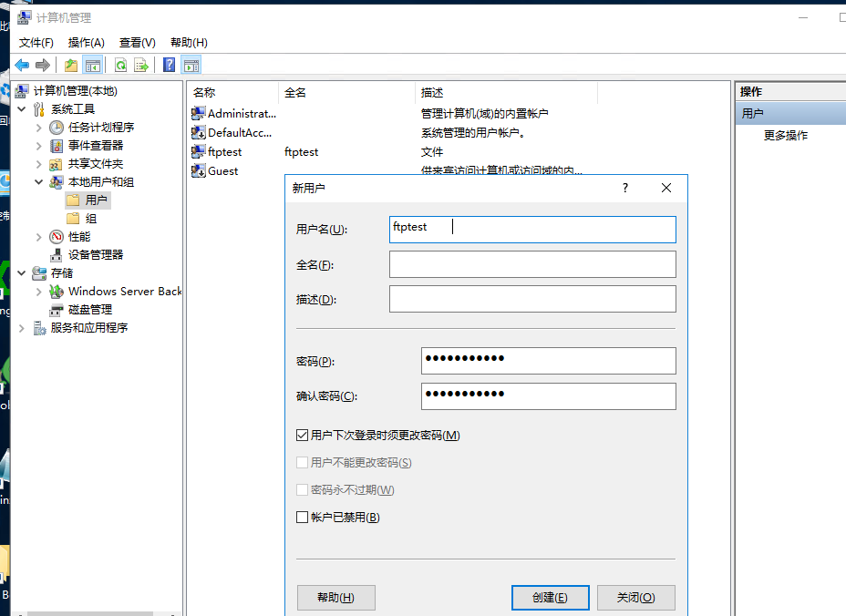Click the 服务和应用程序 icon
Screen dimensions: 846x616
(39, 328)
